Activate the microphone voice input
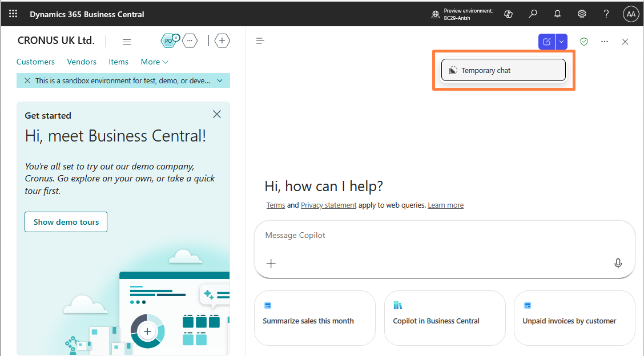Screen dimensions: 644x356 618,263
